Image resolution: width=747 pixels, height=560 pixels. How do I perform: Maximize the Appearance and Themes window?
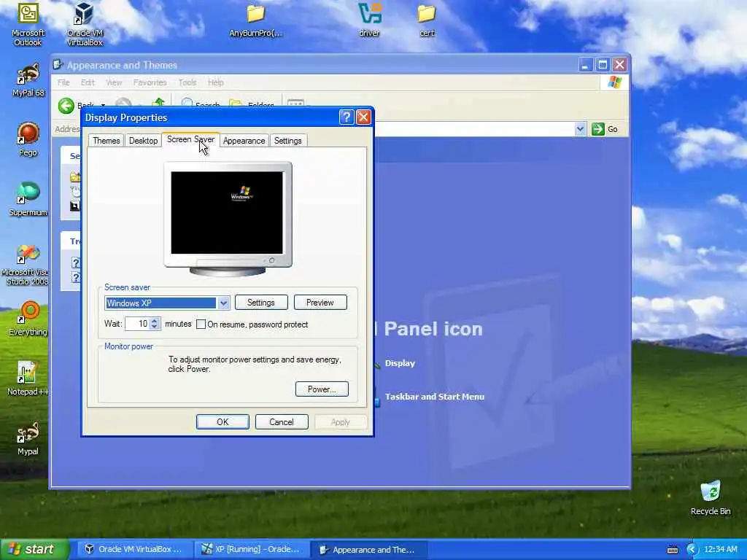[602, 65]
